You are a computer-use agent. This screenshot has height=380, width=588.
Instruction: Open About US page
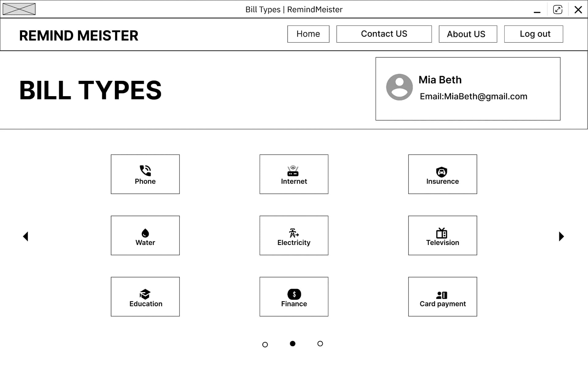click(x=468, y=34)
